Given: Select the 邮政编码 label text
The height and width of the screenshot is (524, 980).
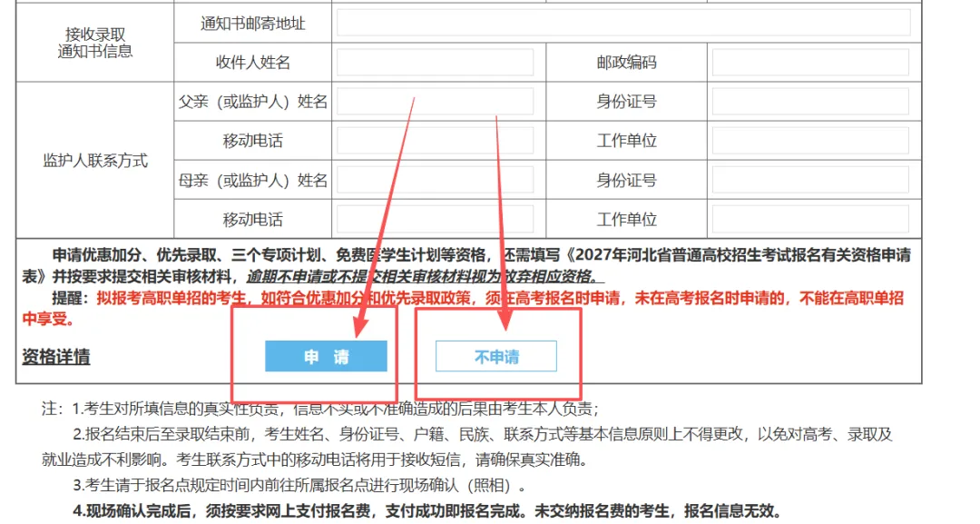Looking at the screenshot, I should pos(626,63).
